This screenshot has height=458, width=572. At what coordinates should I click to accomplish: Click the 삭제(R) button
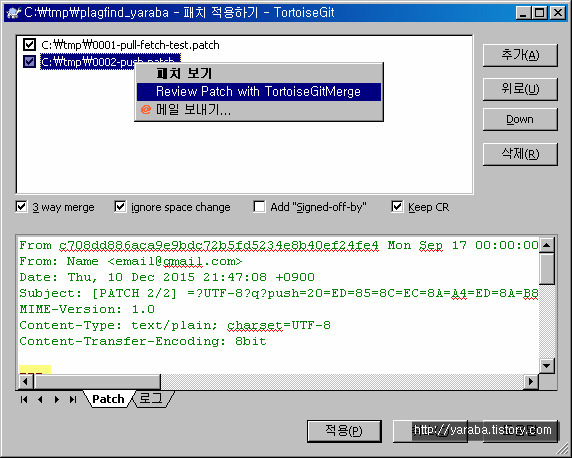tap(520, 154)
